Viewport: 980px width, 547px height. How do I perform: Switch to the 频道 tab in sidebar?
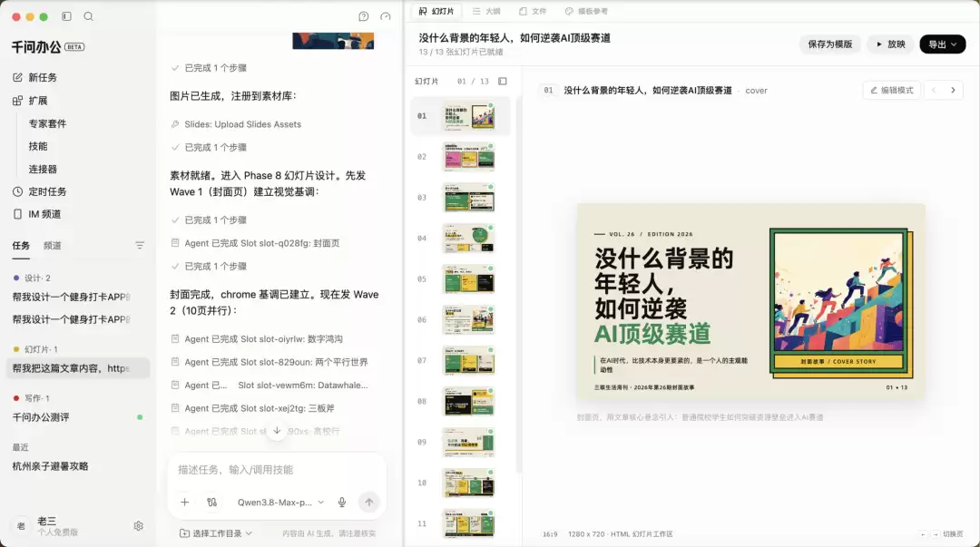pyautogui.click(x=53, y=246)
